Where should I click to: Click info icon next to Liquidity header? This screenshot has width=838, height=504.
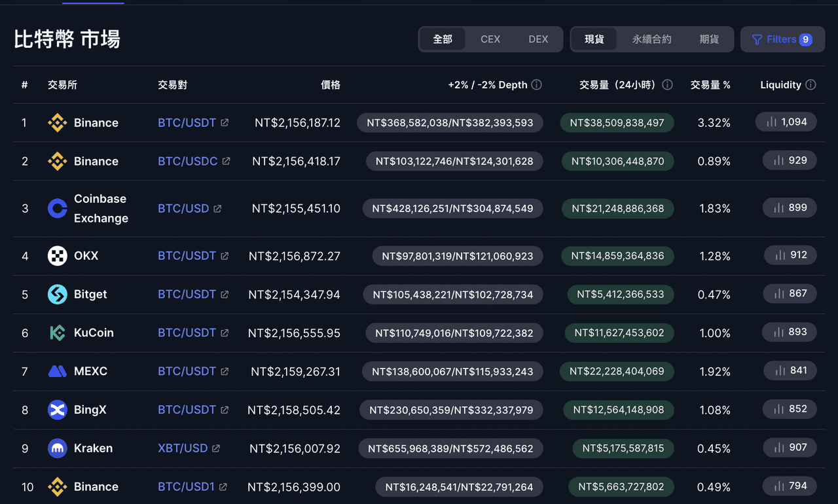pyautogui.click(x=811, y=85)
